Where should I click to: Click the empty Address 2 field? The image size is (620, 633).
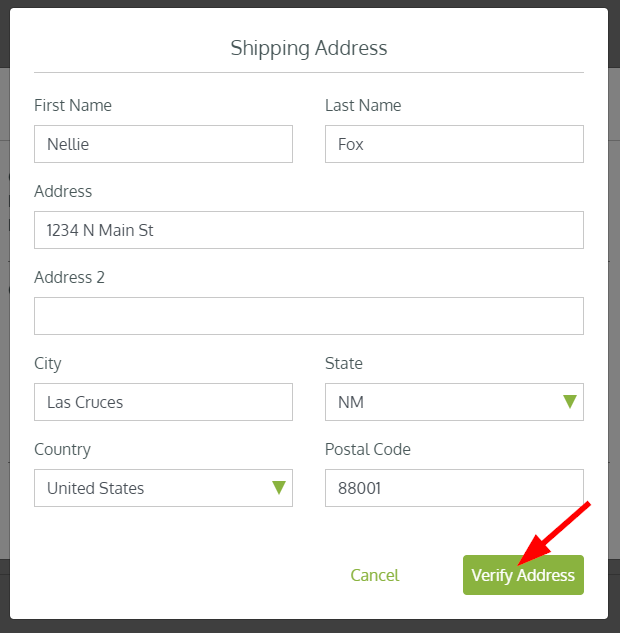[x=309, y=316]
